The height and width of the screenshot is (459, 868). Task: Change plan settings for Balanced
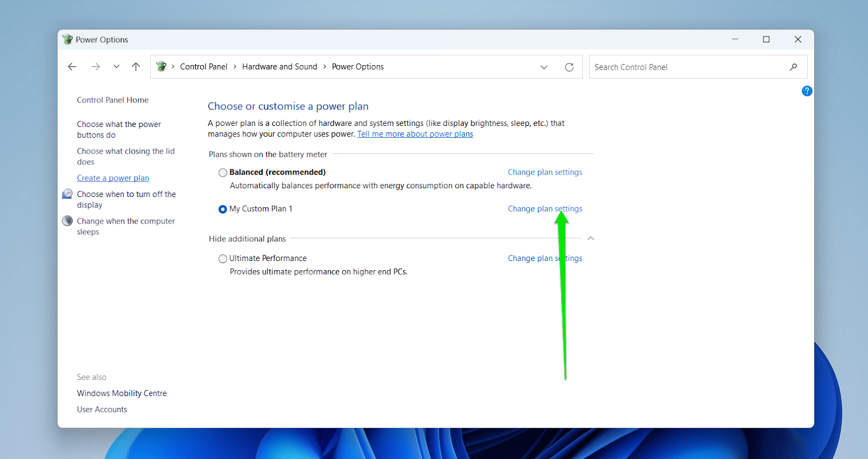click(x=545, y=172)
